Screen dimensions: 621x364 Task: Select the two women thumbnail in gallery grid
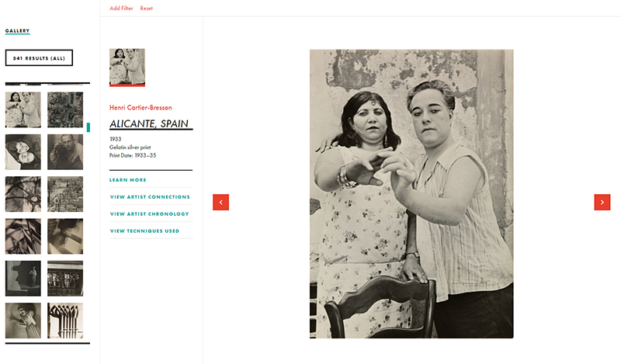tap(23, 109)
